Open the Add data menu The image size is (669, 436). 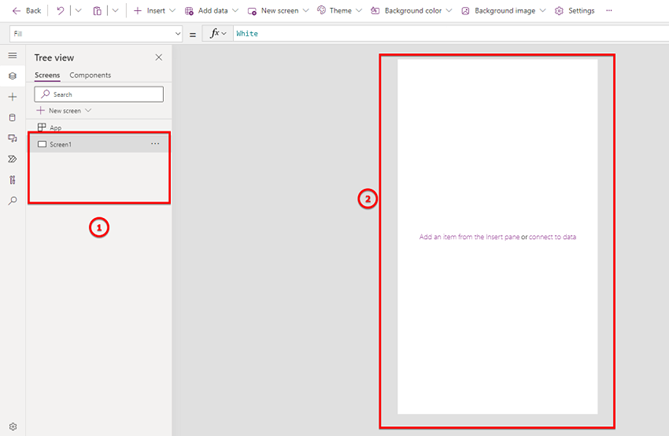(x=212, y=11)
